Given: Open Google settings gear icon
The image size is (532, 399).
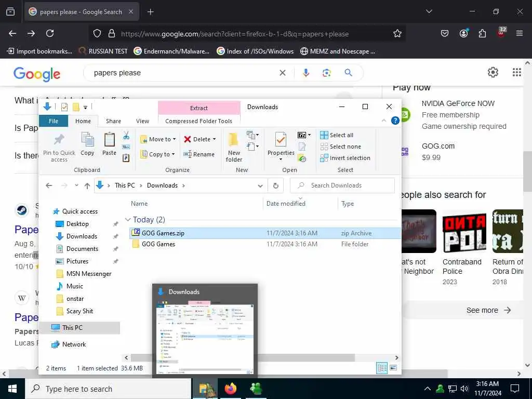Looking at the screenshot, I should pos(493,72).
